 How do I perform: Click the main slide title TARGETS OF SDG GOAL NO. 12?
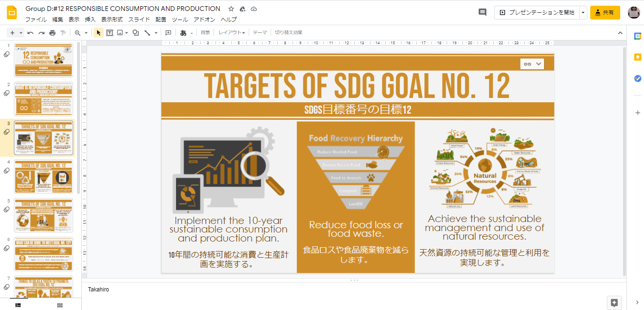[x=357, y=86]
